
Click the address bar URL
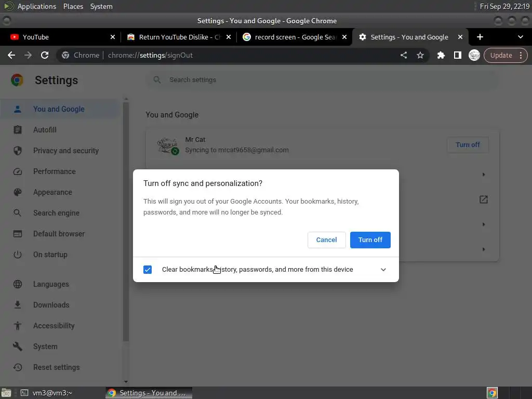(150, 55)
